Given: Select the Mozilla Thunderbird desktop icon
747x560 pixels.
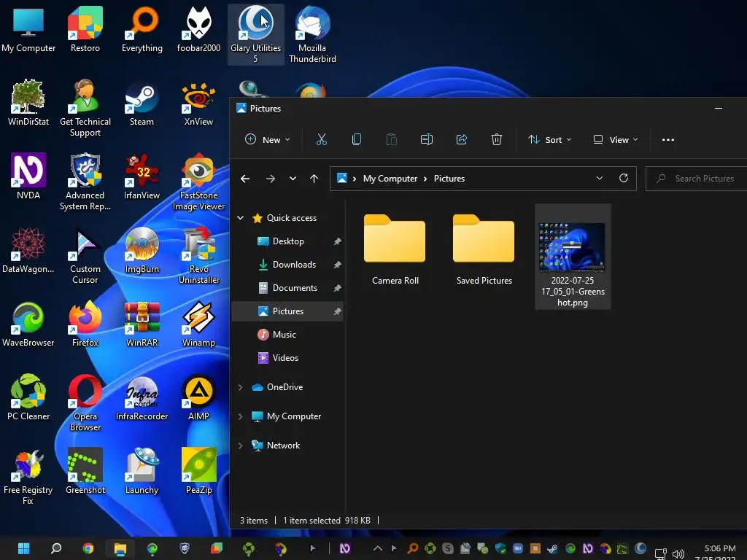Looking at the screenshot, I should click(x=312, y=34).
